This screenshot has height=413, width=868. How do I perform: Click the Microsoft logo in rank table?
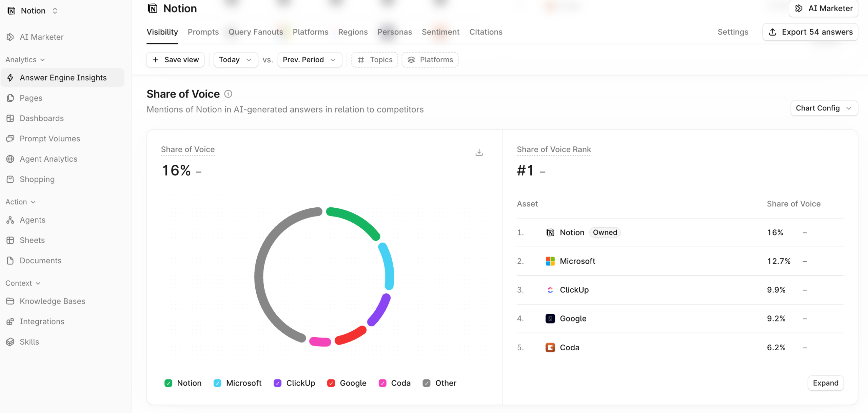(x=550, y=261)
